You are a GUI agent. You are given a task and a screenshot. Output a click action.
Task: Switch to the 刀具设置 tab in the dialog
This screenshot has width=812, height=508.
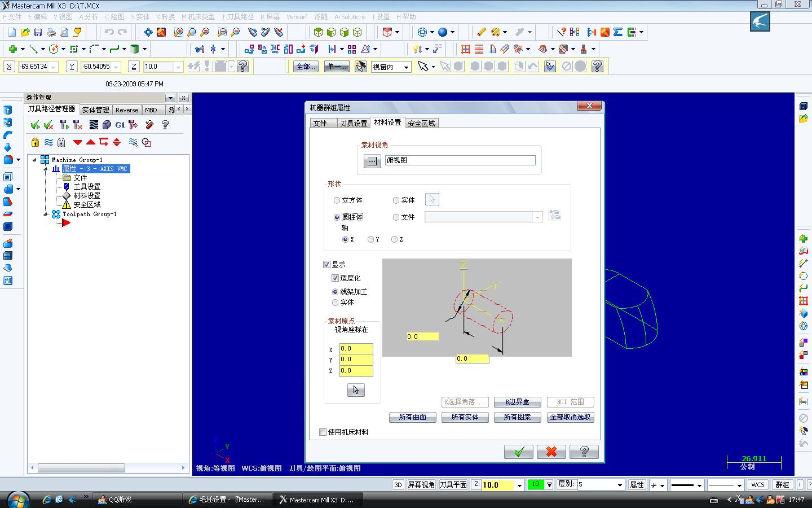(x=354, y=124)
